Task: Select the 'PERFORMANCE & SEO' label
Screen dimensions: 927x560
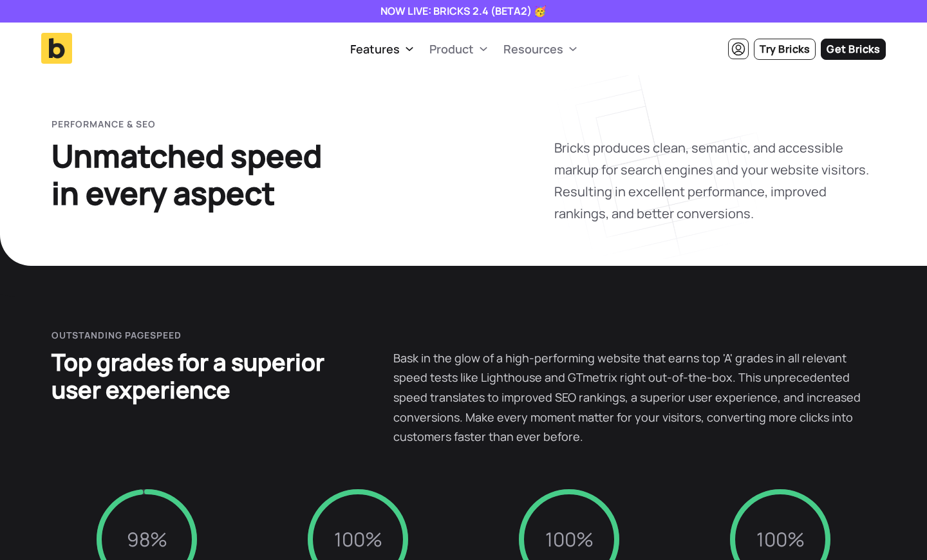Action: click(103, 124)
